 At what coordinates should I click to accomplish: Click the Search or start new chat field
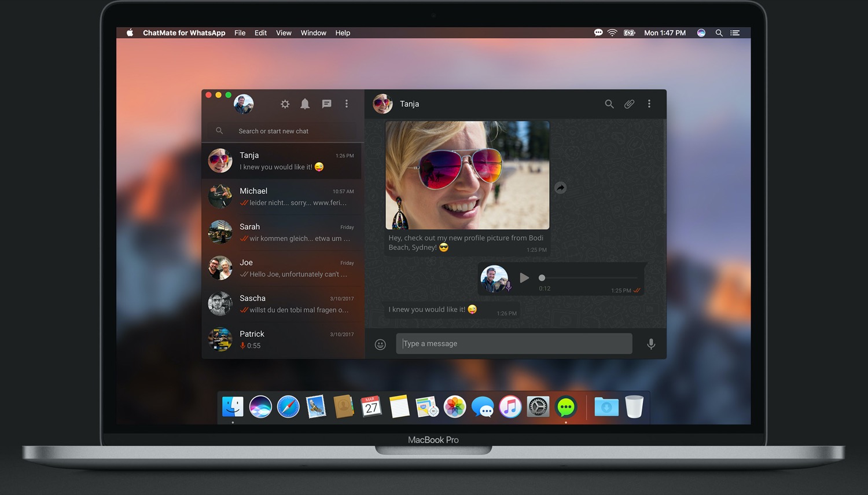click(x=283, y=131)
